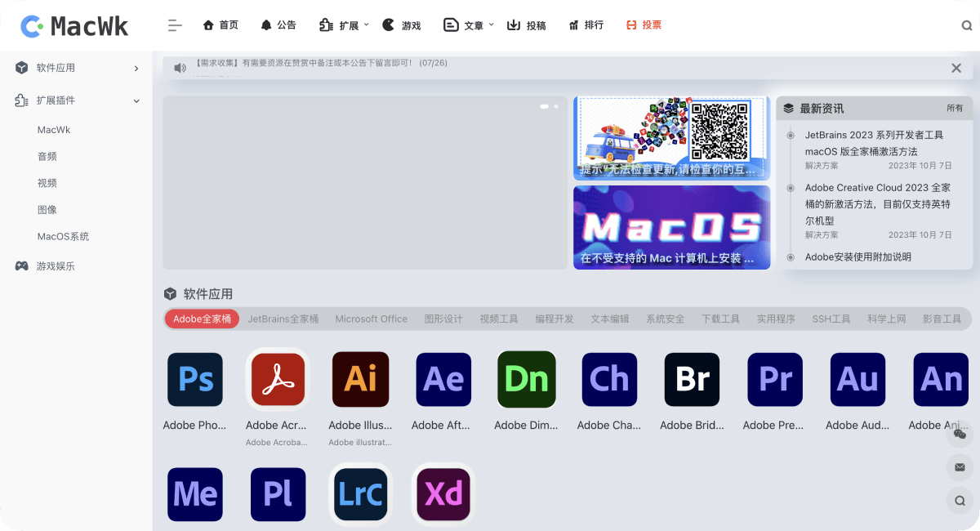The image size is (980, 531).
Task: Open the Adobe After Effects icon
Action: point(443,380)
